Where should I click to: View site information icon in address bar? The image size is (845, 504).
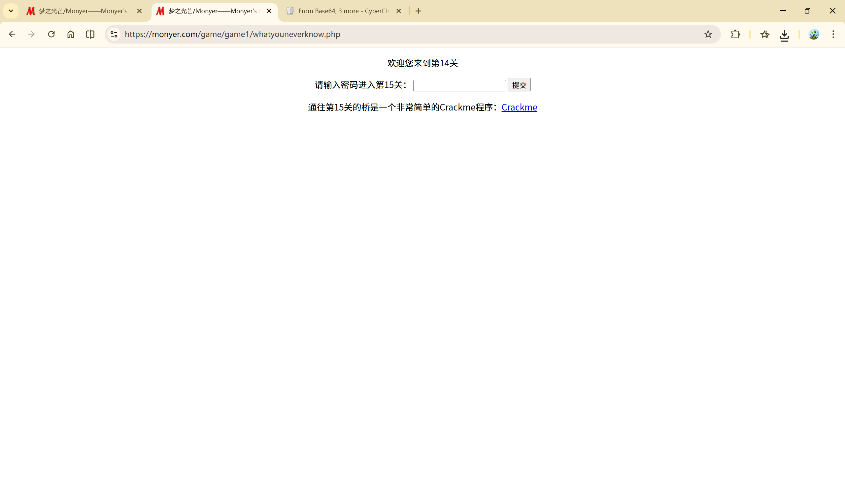point(114,34)
